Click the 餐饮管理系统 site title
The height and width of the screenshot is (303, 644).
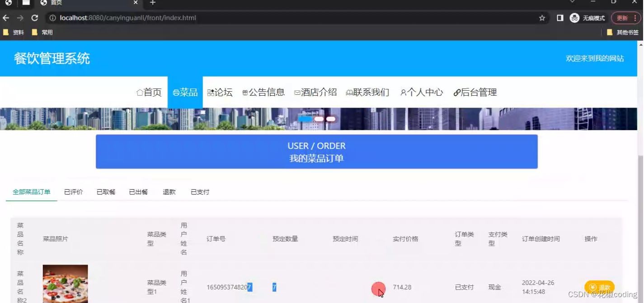pos(52,58)
